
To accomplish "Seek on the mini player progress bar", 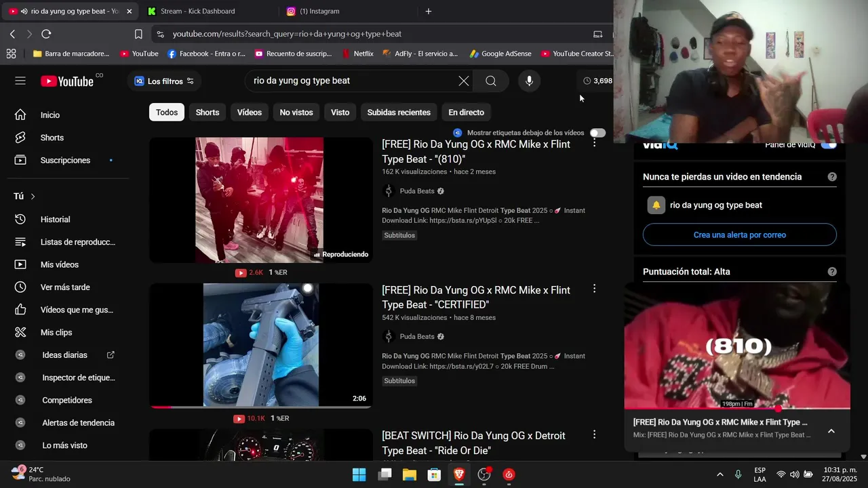I will pos(737,409).
